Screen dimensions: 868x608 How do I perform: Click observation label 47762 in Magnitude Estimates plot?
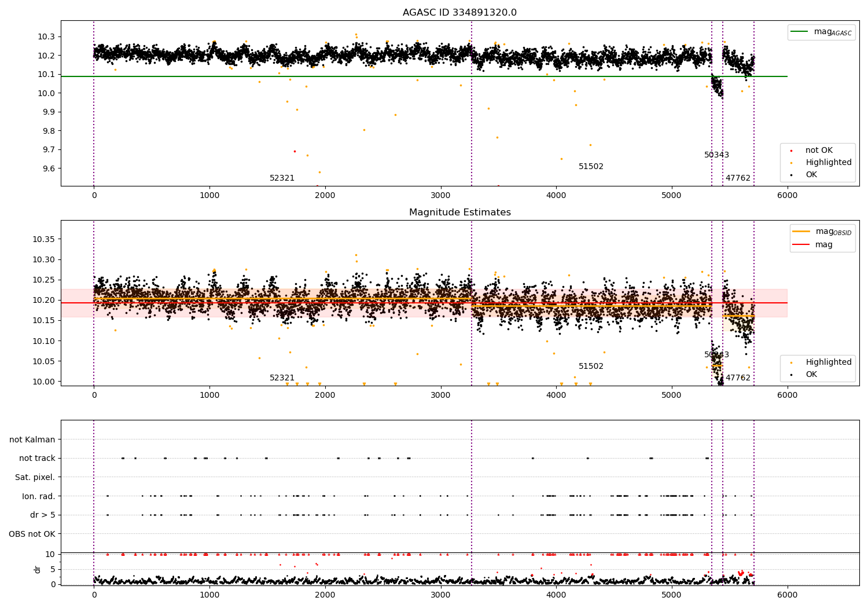coord(738,378)
